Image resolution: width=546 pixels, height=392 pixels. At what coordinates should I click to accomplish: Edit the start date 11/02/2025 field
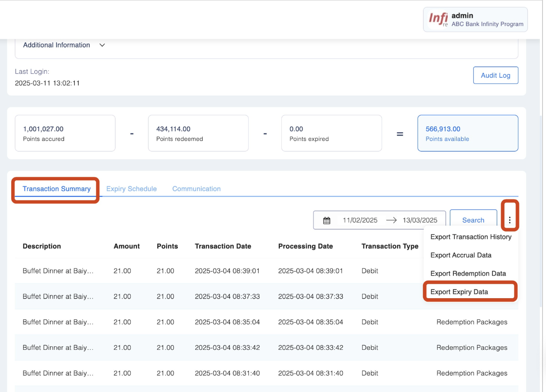pos(360,220)
